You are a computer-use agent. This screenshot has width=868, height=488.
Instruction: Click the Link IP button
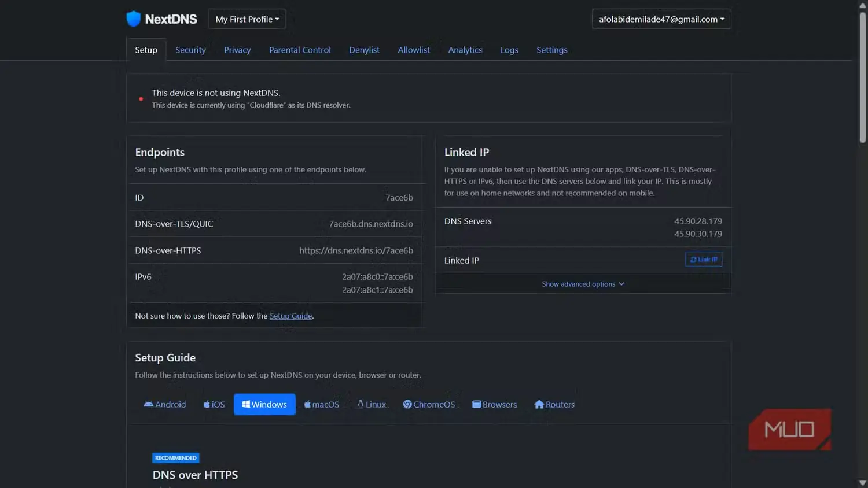[x=704, y=260]
